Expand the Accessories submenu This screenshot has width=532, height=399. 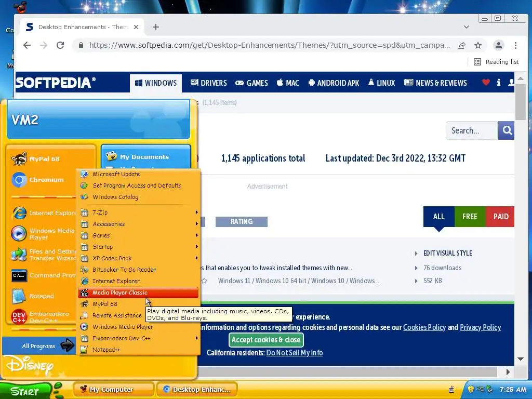point(138,224)
